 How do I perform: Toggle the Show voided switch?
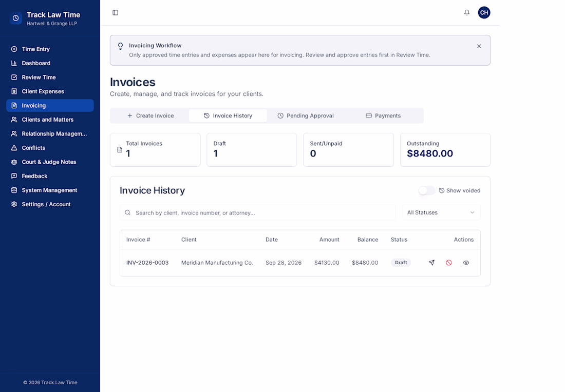pyautogui.click(x=427, y=190)
